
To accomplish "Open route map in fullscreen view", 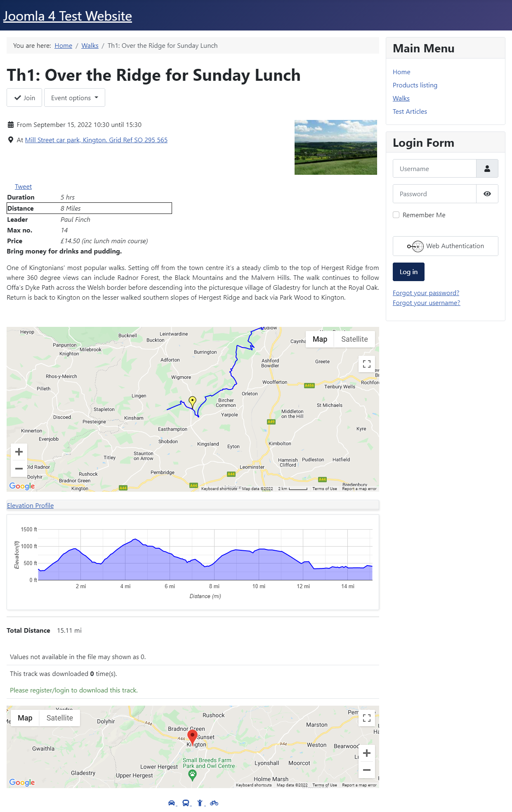I will [366, 364].
